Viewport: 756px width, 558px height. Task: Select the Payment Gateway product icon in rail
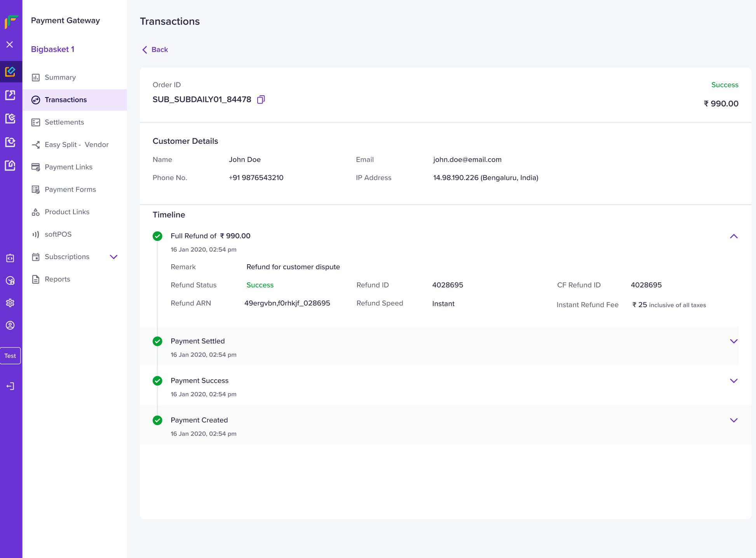click(x=10, y=71)
